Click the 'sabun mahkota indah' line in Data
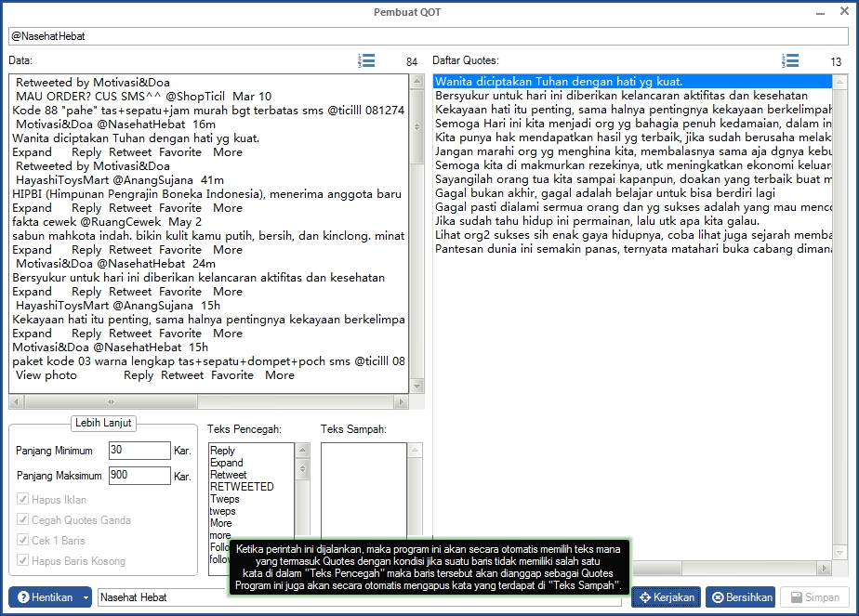The width and height of the screenshot is (859, 616). (x=208, y=236)
